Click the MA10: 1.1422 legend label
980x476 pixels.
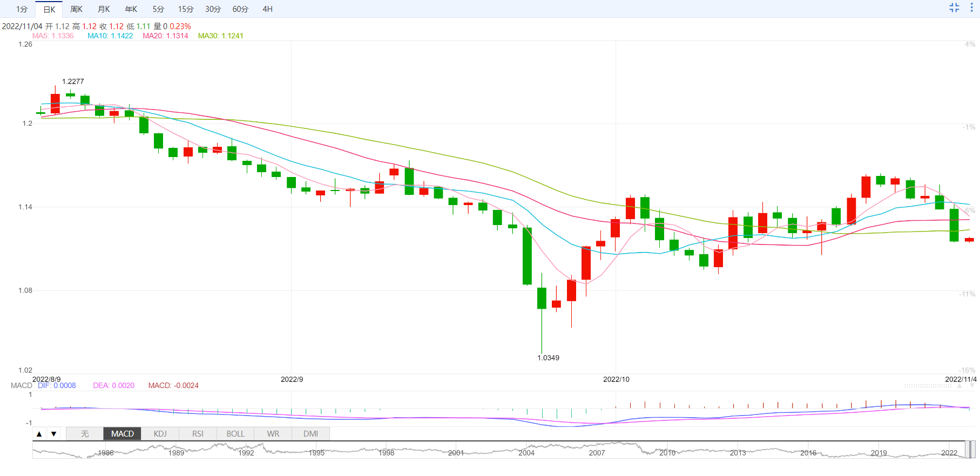(110, 36)
